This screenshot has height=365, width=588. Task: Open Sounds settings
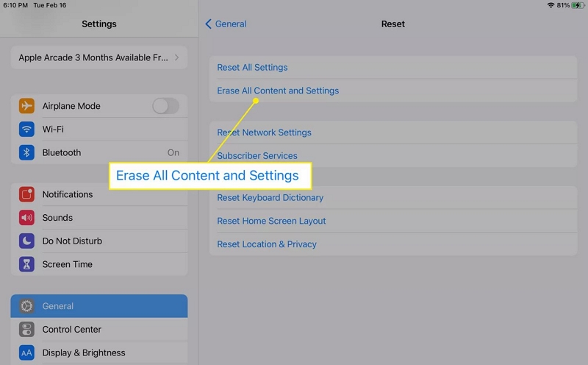pos(99,217)
